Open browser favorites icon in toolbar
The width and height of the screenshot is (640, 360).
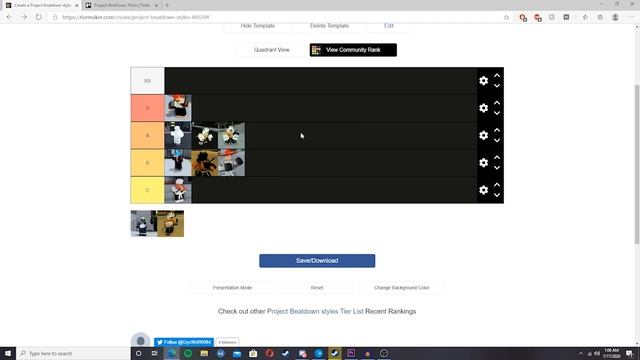click(585, 17)
